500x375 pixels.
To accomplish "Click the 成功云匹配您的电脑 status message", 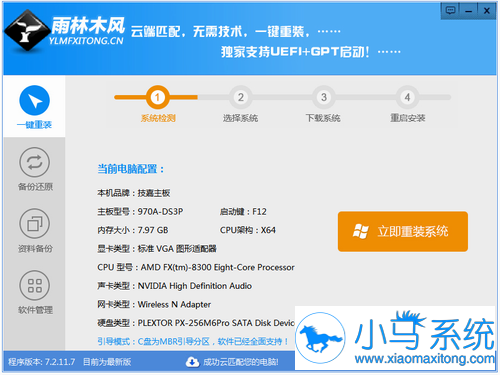I will click(x=241, y=362).
